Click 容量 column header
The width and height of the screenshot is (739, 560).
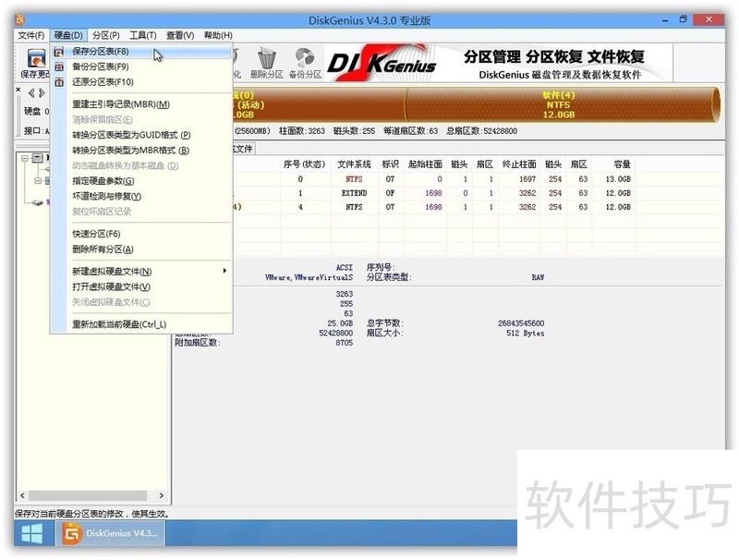coord(614,164)
